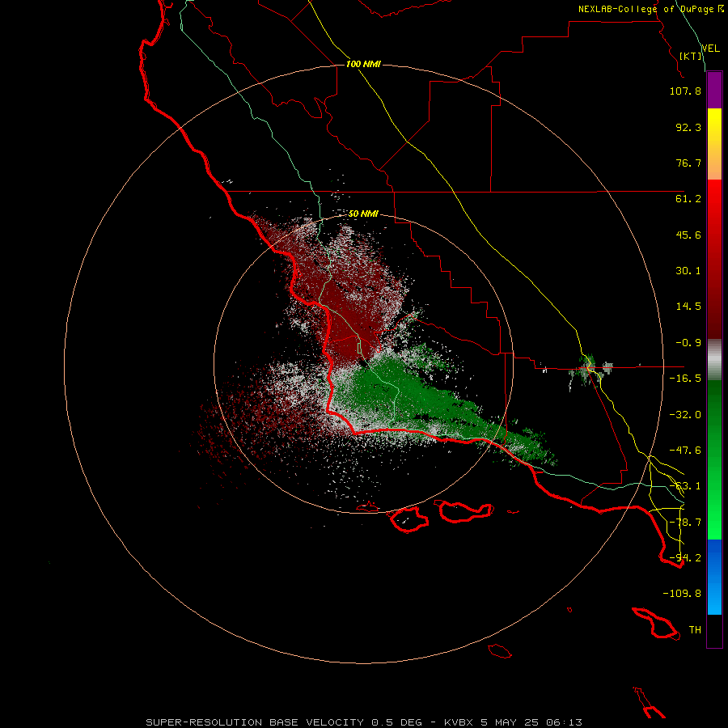The width and height of the screenshot is (728, 728).
Task: Click the -47.6 legend value
Action: (x=685, y=451)
